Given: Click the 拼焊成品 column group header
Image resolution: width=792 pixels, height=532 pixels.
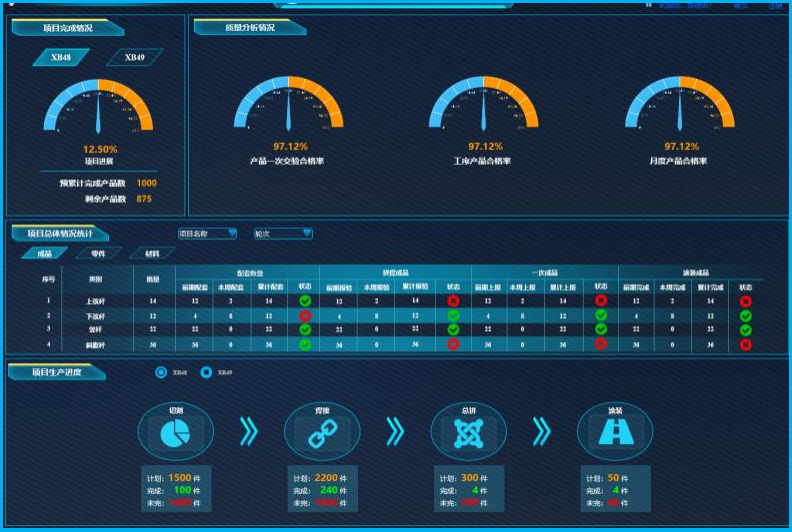Looking at the screenshot, I should tap(395, 272).
